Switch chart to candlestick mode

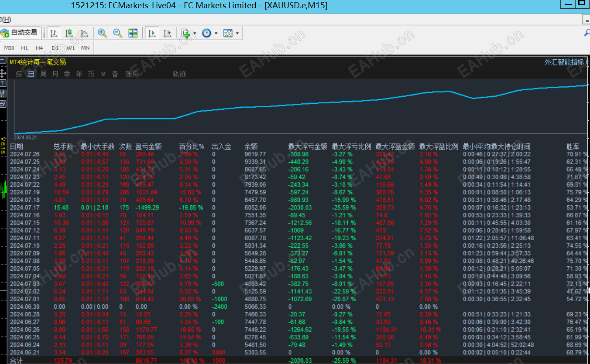click(x=69, y=33)
